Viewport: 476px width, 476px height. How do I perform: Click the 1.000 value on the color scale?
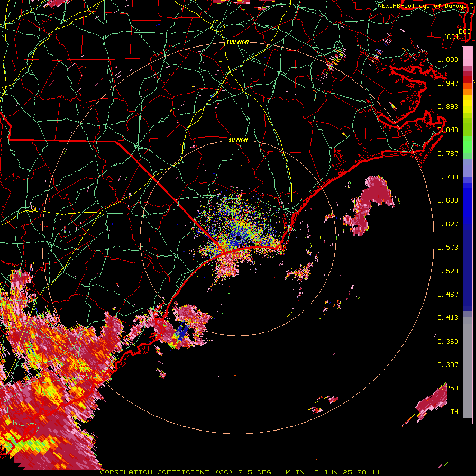coord(448,59)
